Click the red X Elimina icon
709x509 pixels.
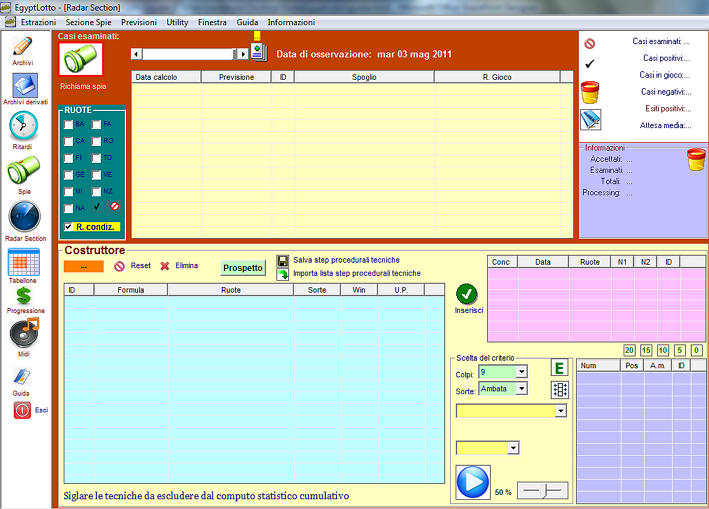[x=165, y=266]
